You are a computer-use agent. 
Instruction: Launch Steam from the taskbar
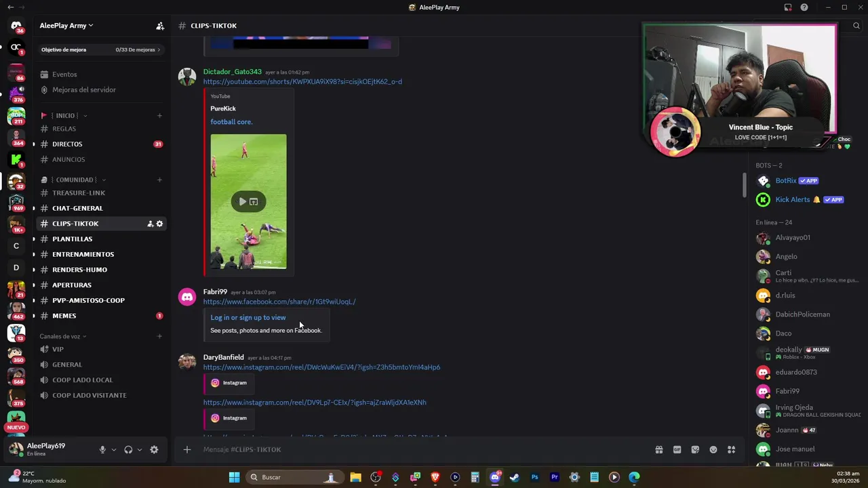pos(515,477)
